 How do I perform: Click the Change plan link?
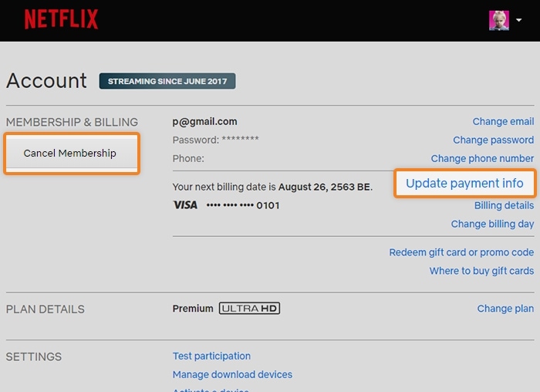point(505,309)
